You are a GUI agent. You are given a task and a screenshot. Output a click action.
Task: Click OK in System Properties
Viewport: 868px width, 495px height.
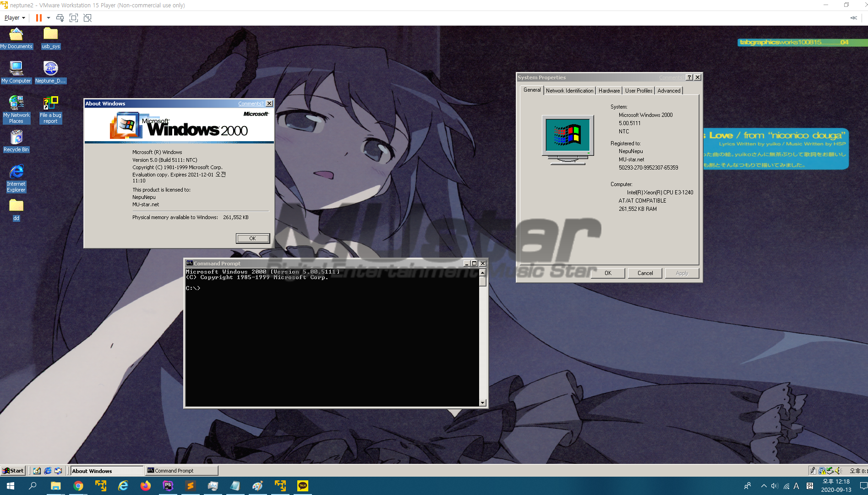tap(608, 273)
